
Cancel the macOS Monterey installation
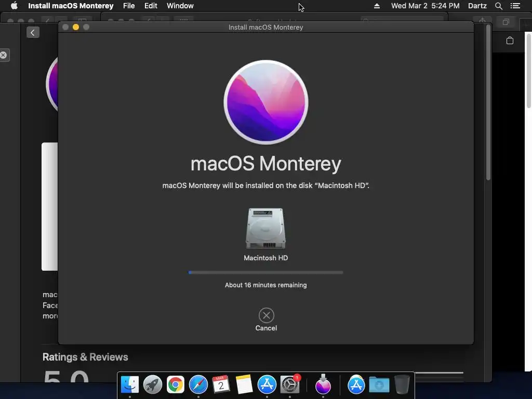pos(266,315)
